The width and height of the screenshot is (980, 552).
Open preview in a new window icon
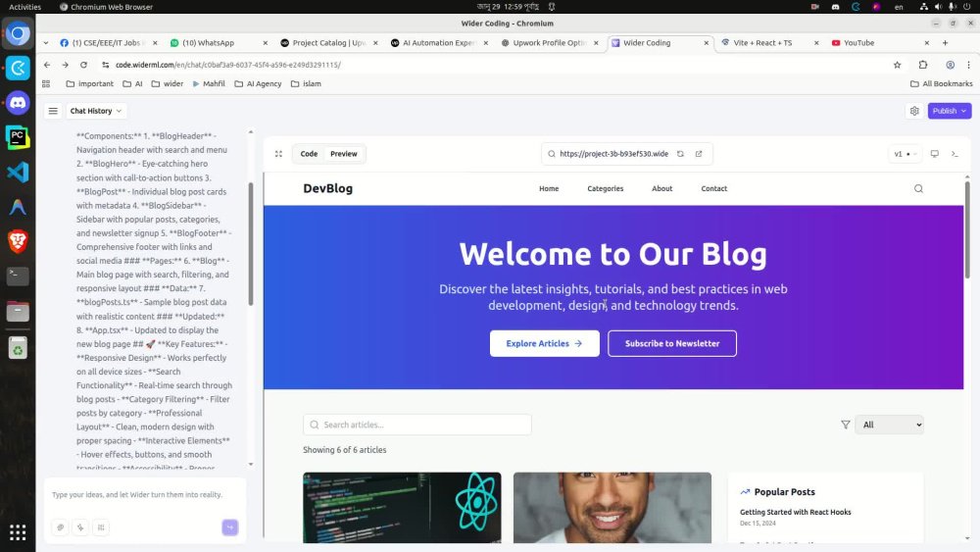point(699,154)
